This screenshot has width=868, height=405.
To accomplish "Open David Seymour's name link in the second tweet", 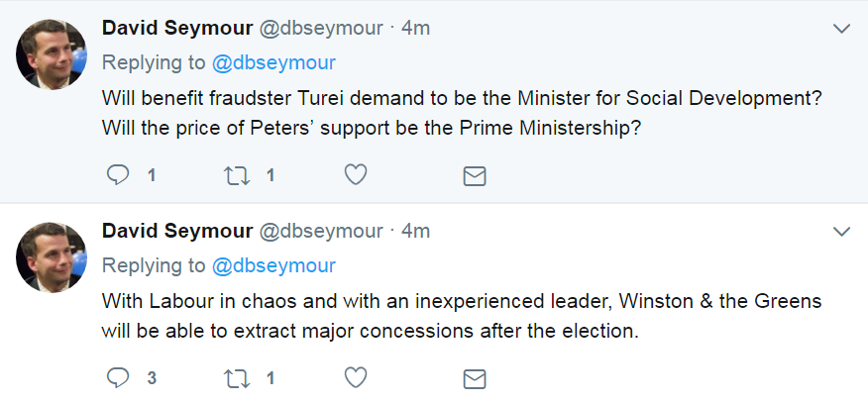I will [x=176, y=231].
